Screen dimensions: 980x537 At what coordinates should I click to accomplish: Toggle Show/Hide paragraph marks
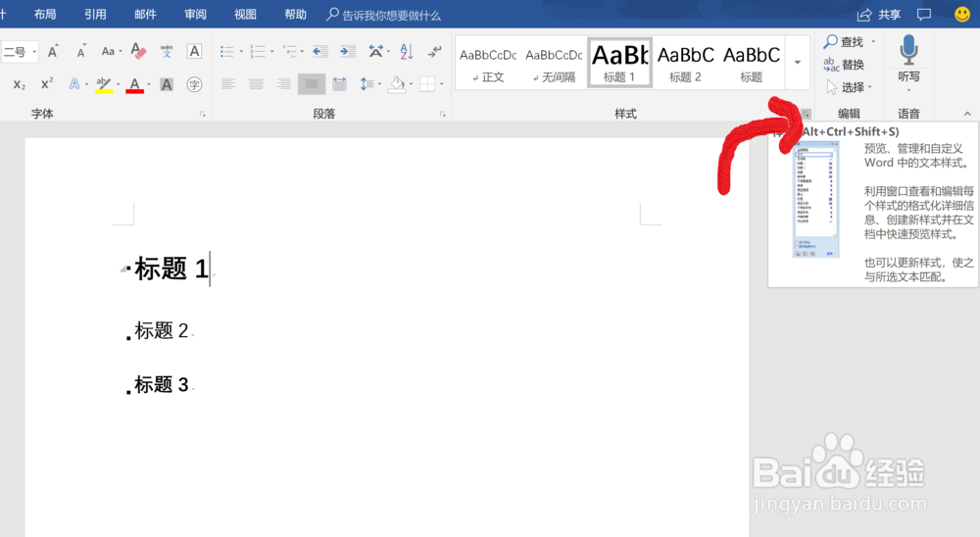point(434,51)
